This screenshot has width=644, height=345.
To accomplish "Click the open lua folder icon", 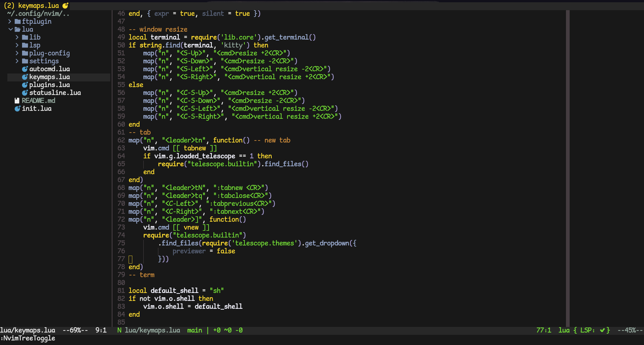I will (18, 29).
